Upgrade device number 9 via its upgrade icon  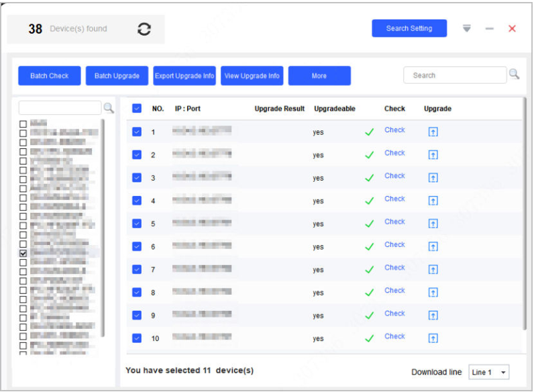click(433, 315)
